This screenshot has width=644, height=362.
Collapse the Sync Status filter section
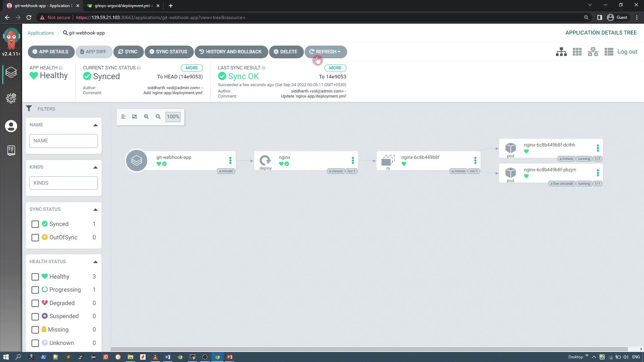(95, 209)
